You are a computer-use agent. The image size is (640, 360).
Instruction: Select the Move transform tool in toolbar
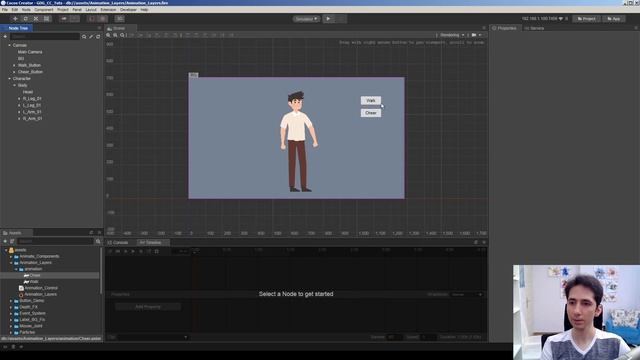[15, 19]
